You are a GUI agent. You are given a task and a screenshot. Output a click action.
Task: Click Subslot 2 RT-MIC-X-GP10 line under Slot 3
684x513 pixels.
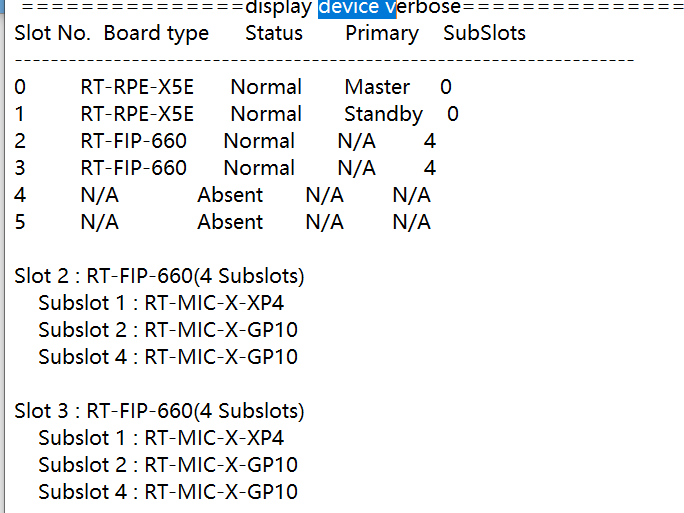click(x=168, y=465)
